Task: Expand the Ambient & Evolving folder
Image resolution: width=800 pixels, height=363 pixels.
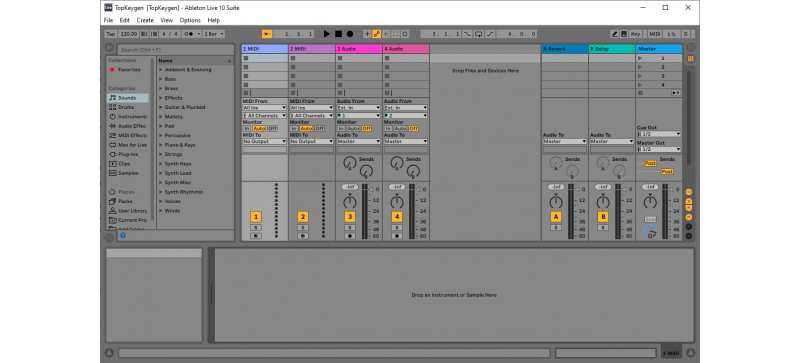Action: coord(160,69)
